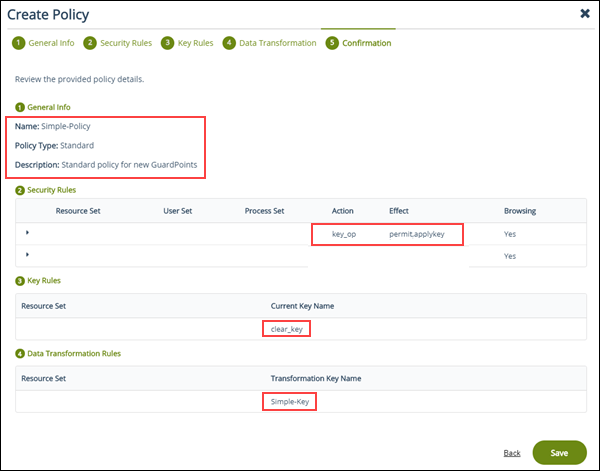
Task: Click the Browsing column header
Action: coord(519,211)
